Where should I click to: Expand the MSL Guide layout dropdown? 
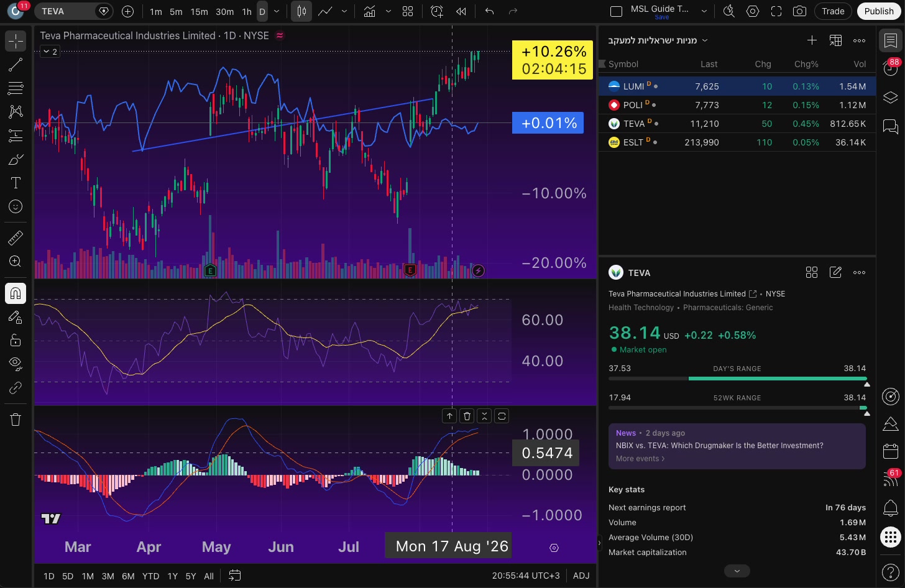[704, 11]
